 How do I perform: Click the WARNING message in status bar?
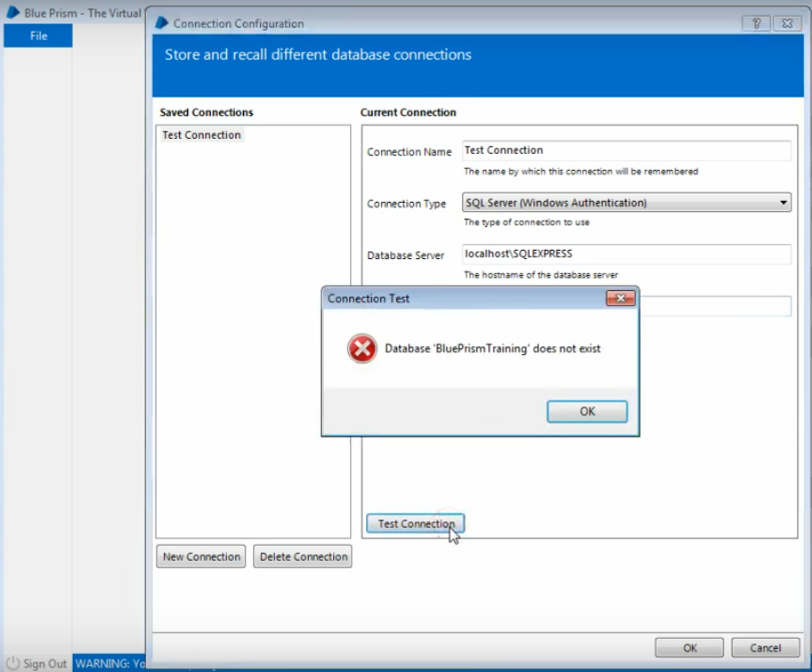110,663
